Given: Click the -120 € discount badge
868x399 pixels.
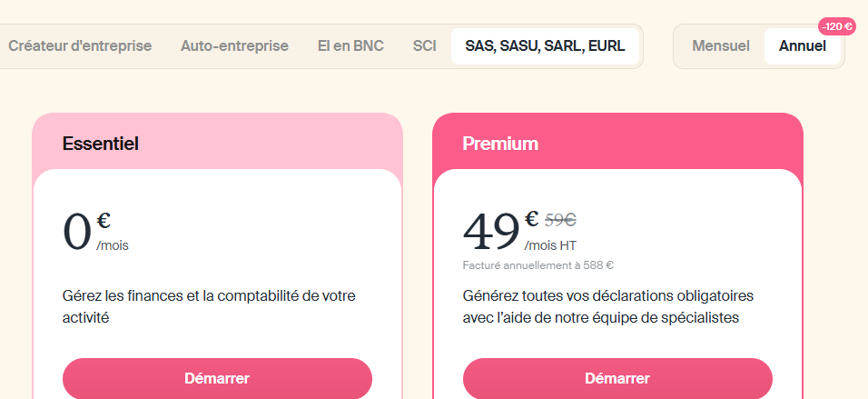Looking at the screenshot, I should (x=836, y=26).
